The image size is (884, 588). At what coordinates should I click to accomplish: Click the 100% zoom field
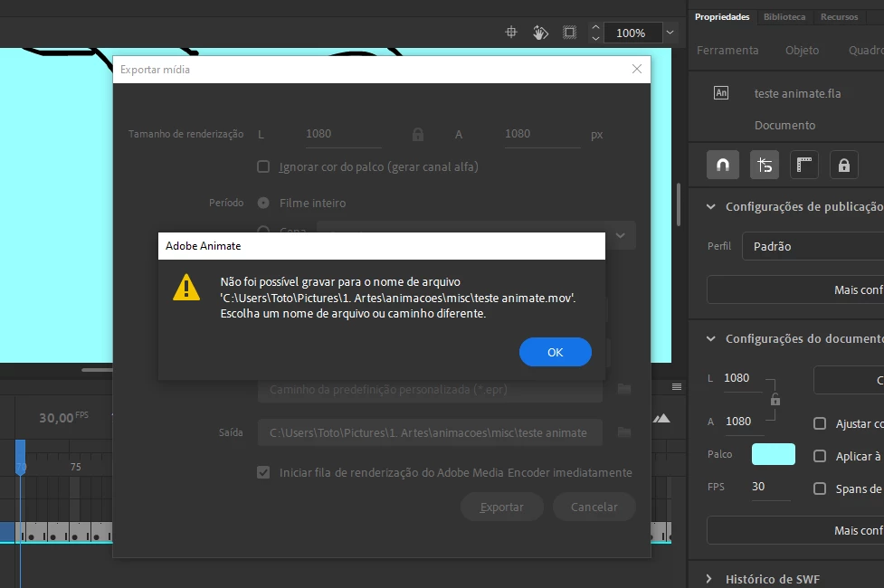[632, 33]
